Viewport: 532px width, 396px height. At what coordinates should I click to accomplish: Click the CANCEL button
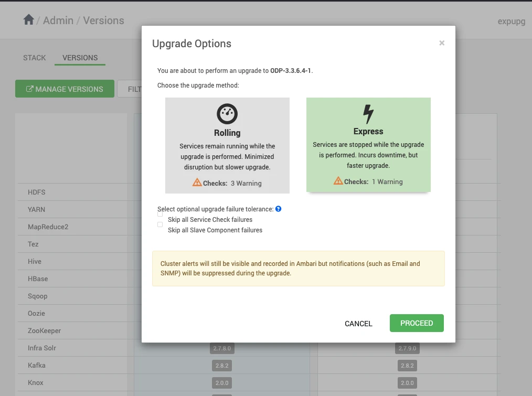[x=358, y=324]
